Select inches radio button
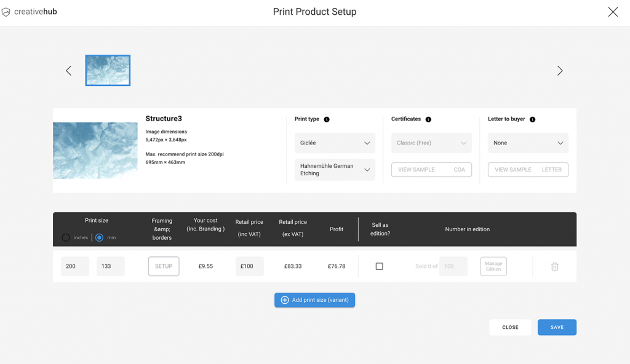The height and width of the screenshot is (364, 630). 66,237
